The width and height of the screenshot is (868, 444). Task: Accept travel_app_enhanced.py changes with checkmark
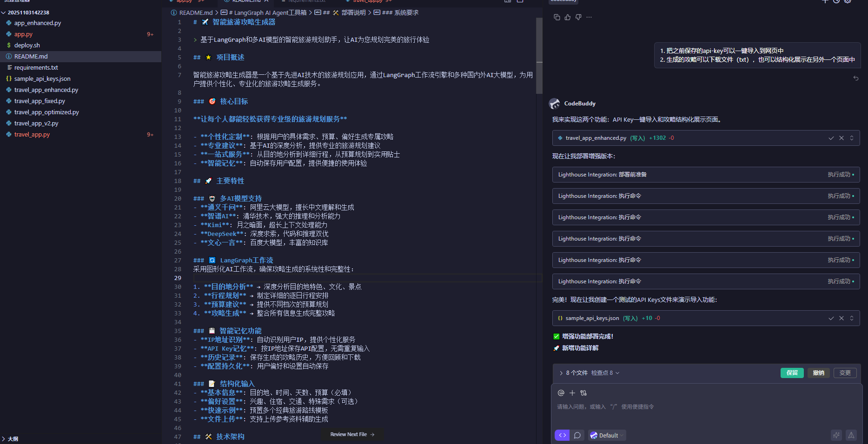tap(831, 137)
